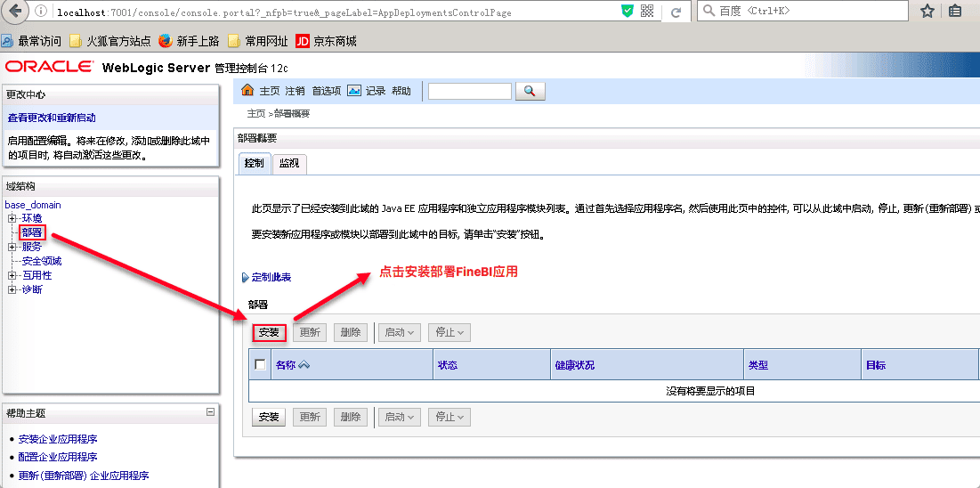Click the console search magnifier button

coord(530,92)
